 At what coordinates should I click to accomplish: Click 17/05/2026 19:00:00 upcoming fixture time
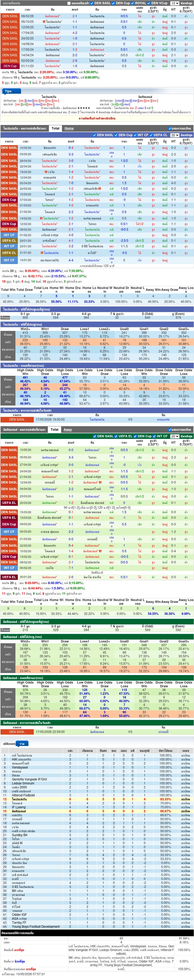click(50, 420)
